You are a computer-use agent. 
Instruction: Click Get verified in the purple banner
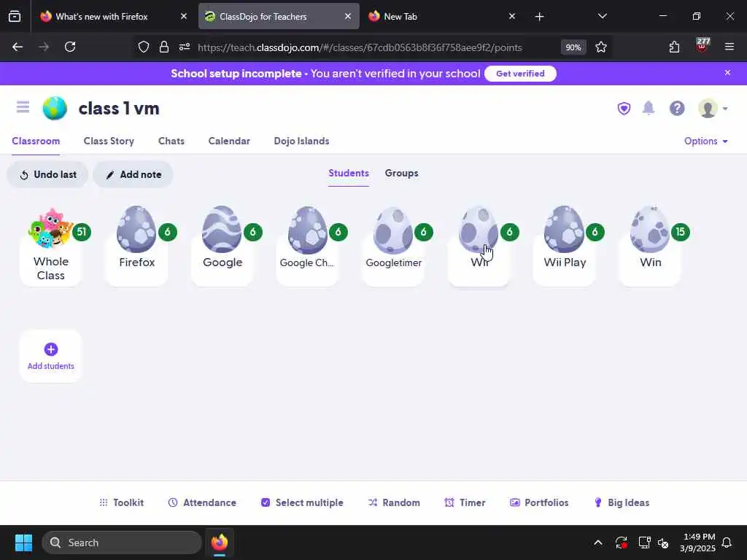520,74
